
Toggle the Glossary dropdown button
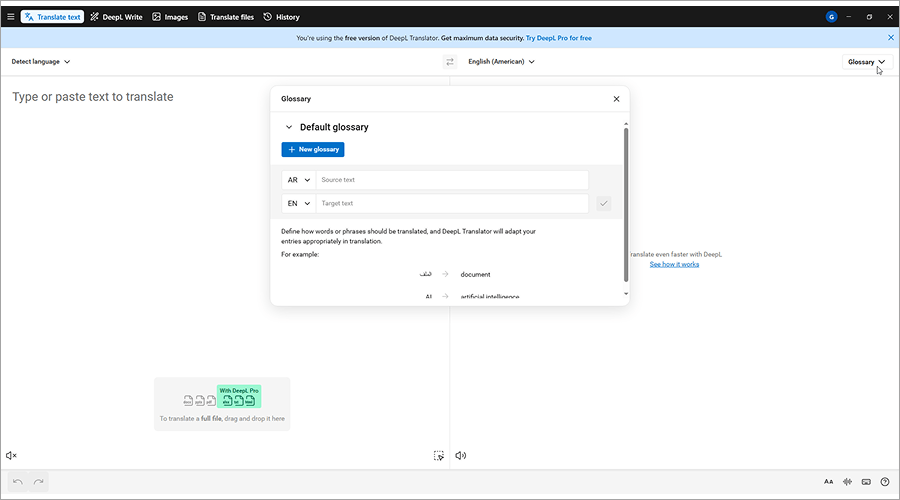click(867, 61)
